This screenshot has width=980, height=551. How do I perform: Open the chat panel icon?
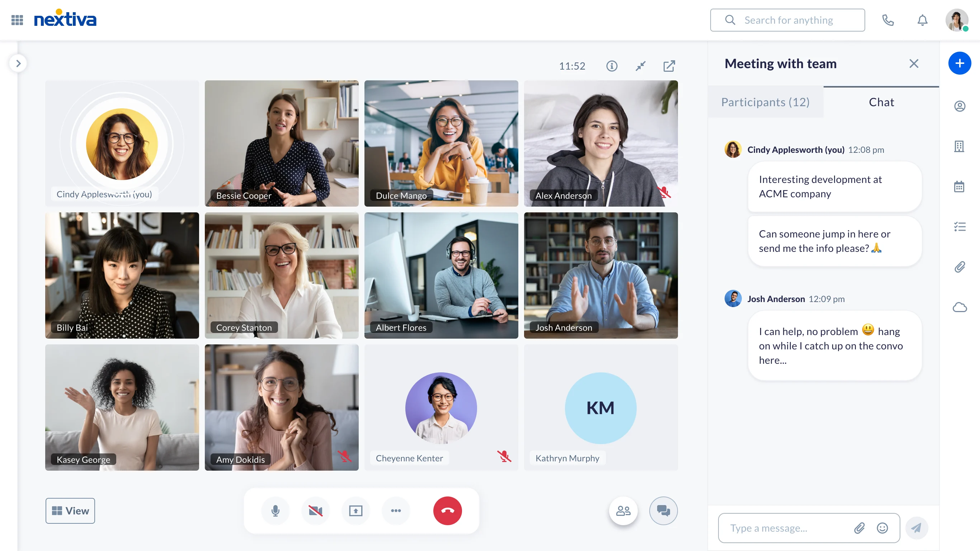(662, 510)
